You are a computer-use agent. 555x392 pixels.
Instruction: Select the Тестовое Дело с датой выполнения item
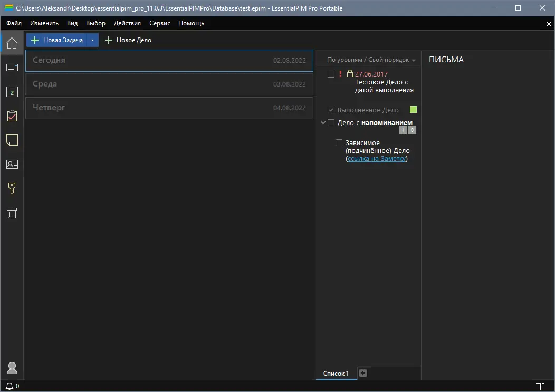point(384,86)
